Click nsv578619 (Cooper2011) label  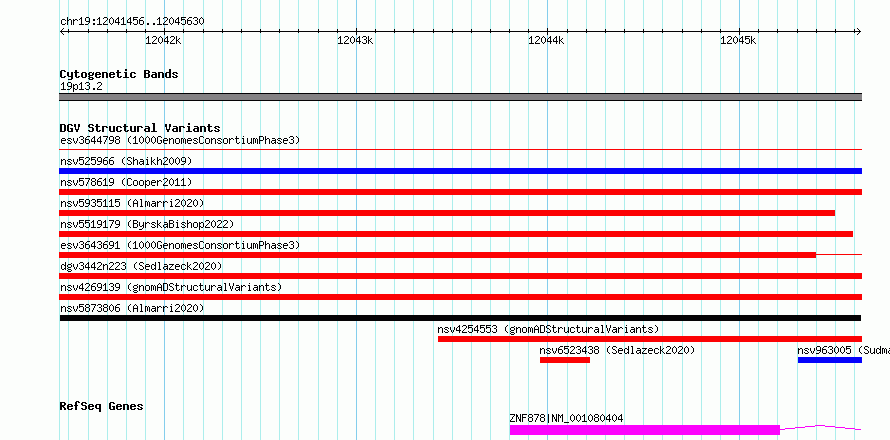pos(126,182)
